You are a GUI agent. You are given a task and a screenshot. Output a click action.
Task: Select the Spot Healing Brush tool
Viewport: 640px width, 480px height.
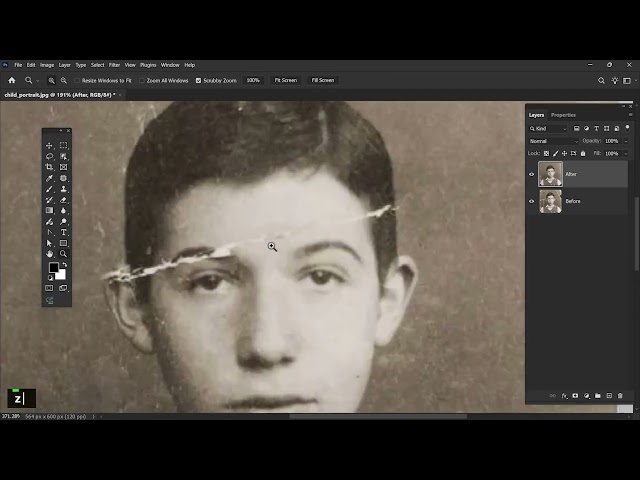click(63, 178)
